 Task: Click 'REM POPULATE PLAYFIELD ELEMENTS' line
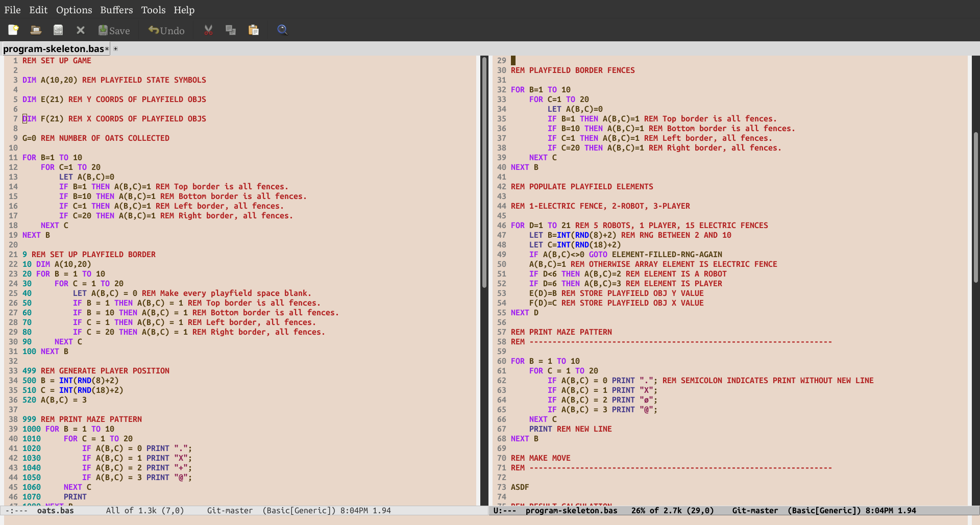click(x=582, y=187)
